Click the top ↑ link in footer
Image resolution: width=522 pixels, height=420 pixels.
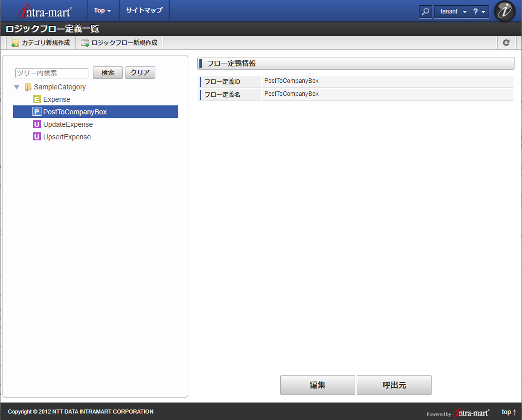tap(509, 412)
